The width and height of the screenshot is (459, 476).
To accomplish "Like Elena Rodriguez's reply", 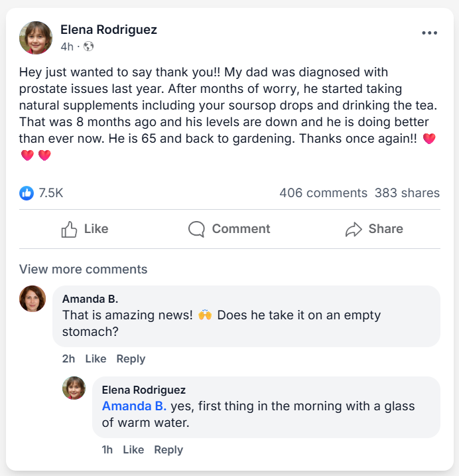I will pyautogui.click(x=133, y=449).
